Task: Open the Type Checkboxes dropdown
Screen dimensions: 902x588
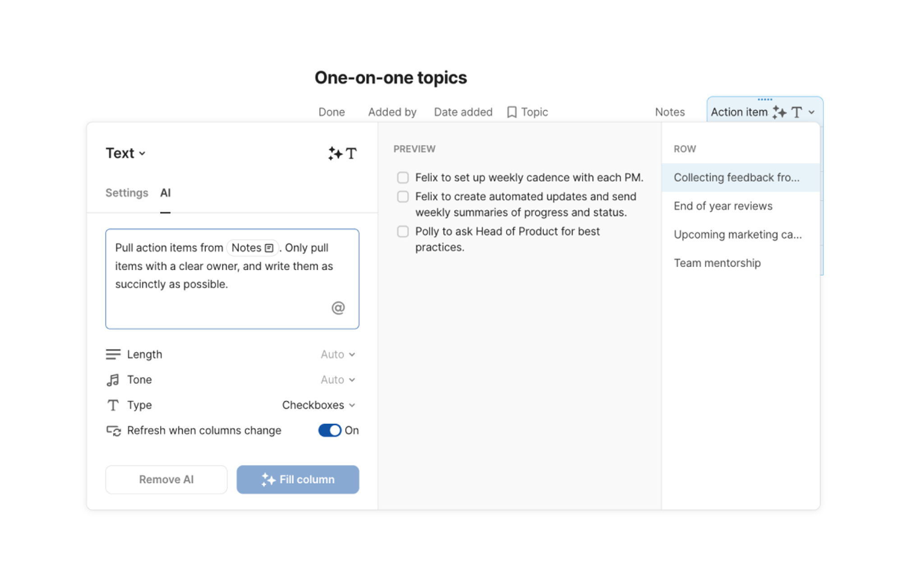Action: coord(318,405)
